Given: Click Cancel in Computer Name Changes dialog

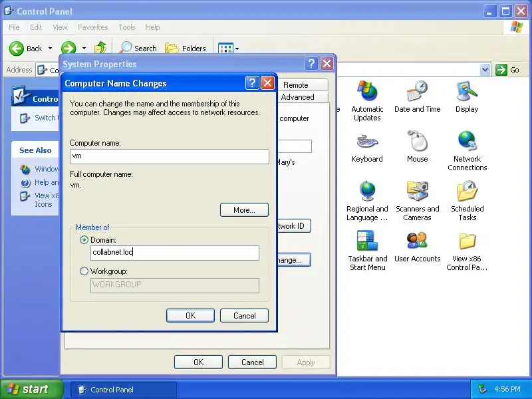Looking at the screenshot, I should (x=244, y=315).
